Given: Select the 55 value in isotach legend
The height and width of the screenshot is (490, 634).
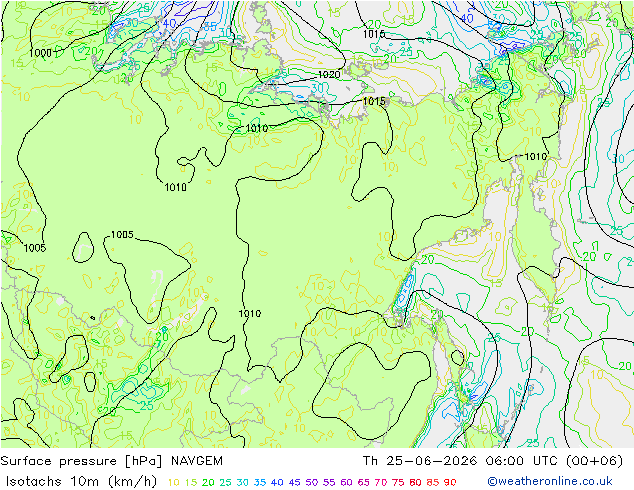Looking at the screenshot, I should (x=329, y=482).
